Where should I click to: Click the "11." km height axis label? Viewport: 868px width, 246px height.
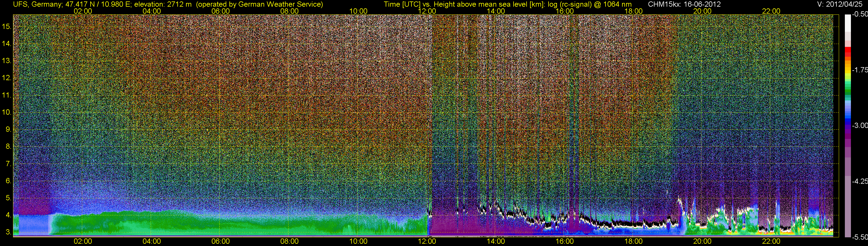[7, 96]
